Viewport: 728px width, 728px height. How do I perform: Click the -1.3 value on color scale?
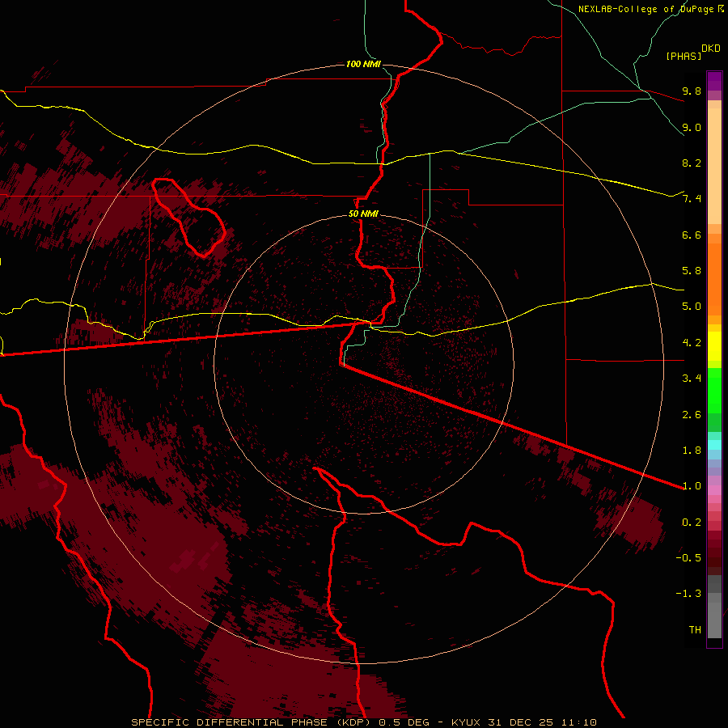[688, 594]
